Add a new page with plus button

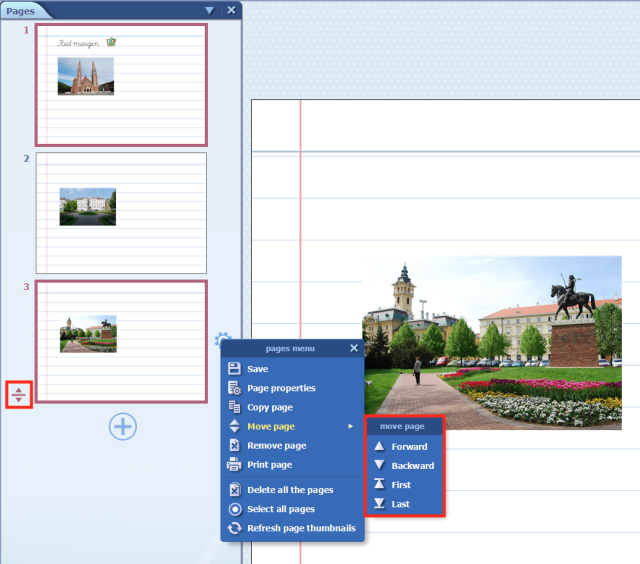(x=122, y=427)
